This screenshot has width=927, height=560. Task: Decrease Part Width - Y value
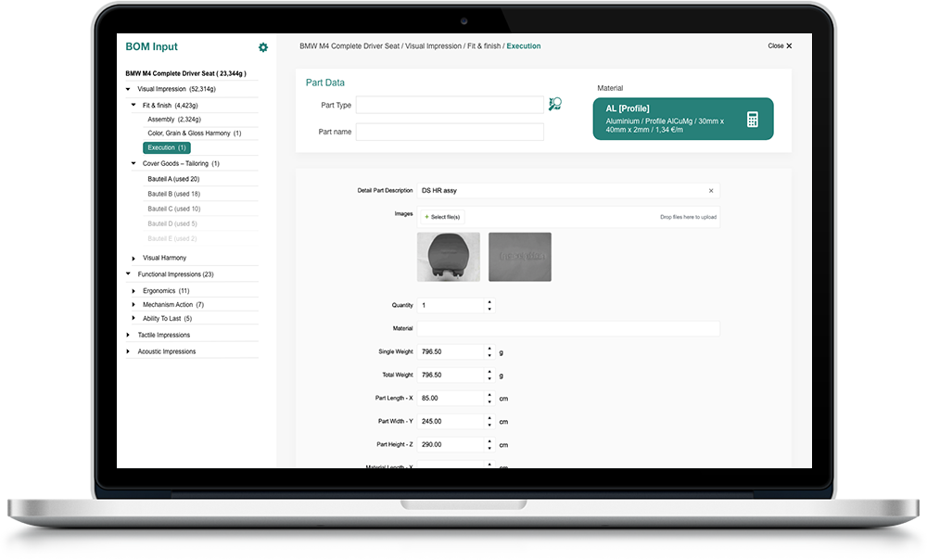click(x=489, y=425)
